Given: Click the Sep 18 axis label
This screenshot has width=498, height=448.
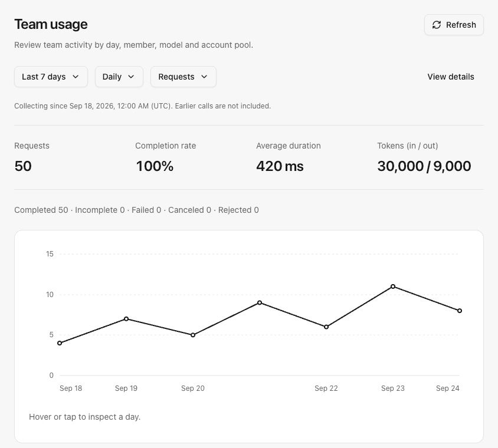Looking at the screenshot, I should (x=71, y=388).
